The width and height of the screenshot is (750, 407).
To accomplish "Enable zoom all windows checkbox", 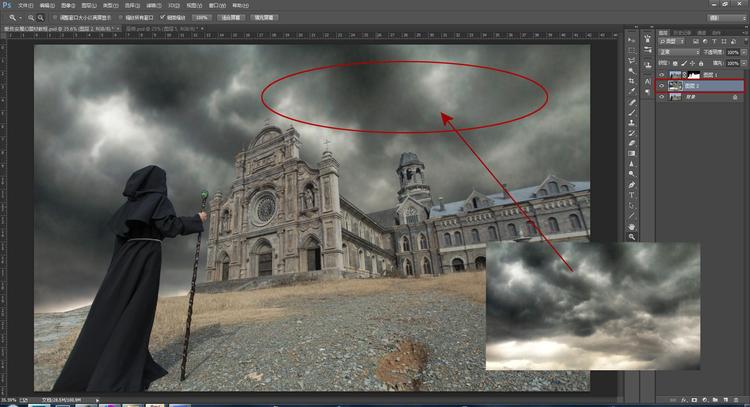I will coord(121,18).
